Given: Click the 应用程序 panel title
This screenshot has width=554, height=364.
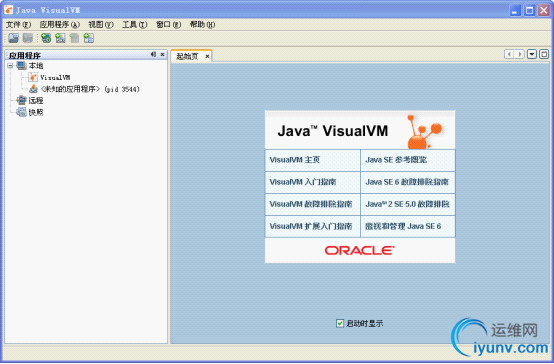Looking at the screenshot, I should [x=25, y=55].
